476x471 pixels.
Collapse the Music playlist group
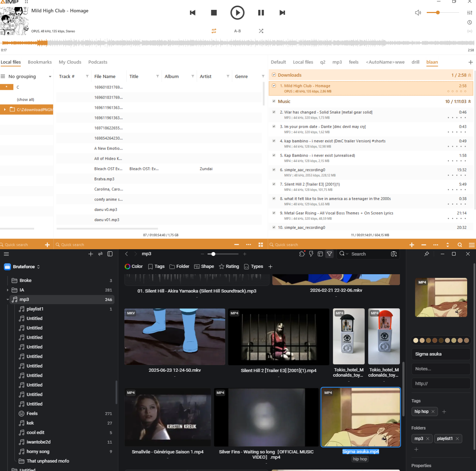point(469,101)
